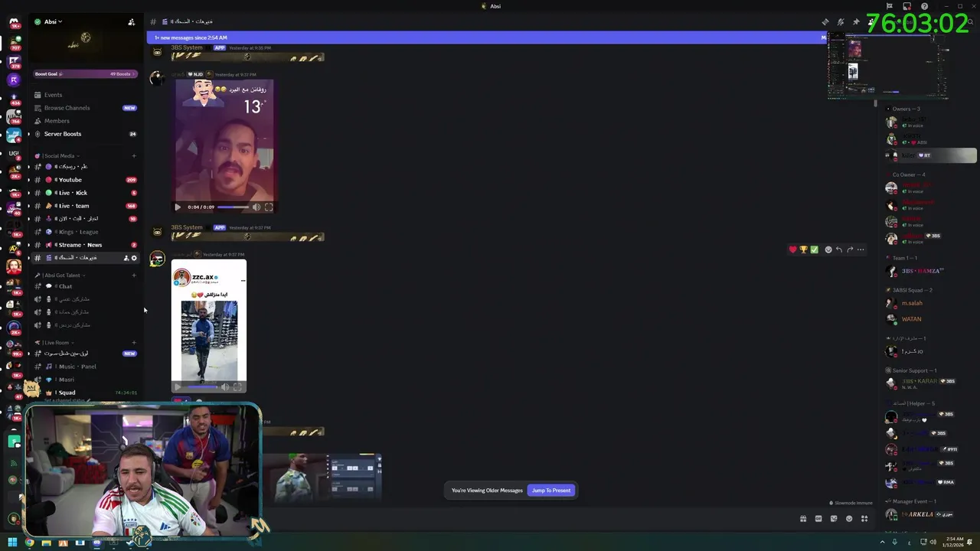Open File Explorer from the taskbar
Image resolution: width=980 pixels, height=551 pixels.
[46, 543]
